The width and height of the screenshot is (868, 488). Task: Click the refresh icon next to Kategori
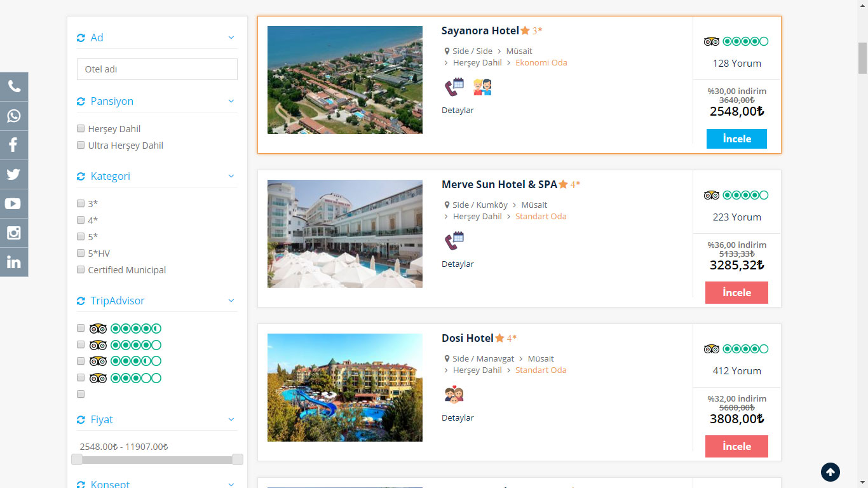[x=81, y=177]
